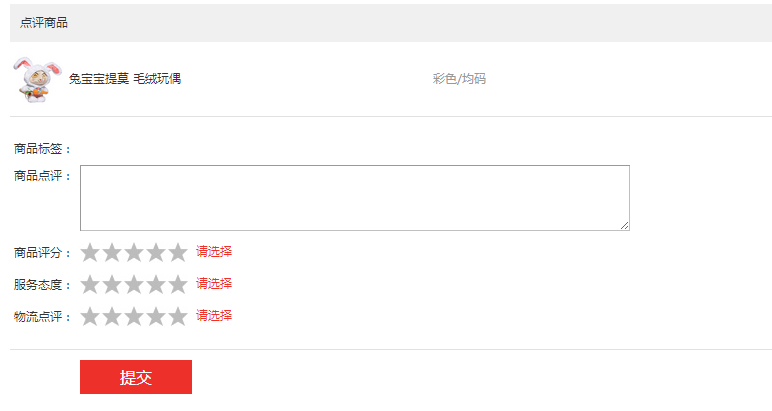Screen dimensions: 772x411
Task: Open the 兔宝宝提莫 毛绒玩偶 product link
Action: click(125, 79)
